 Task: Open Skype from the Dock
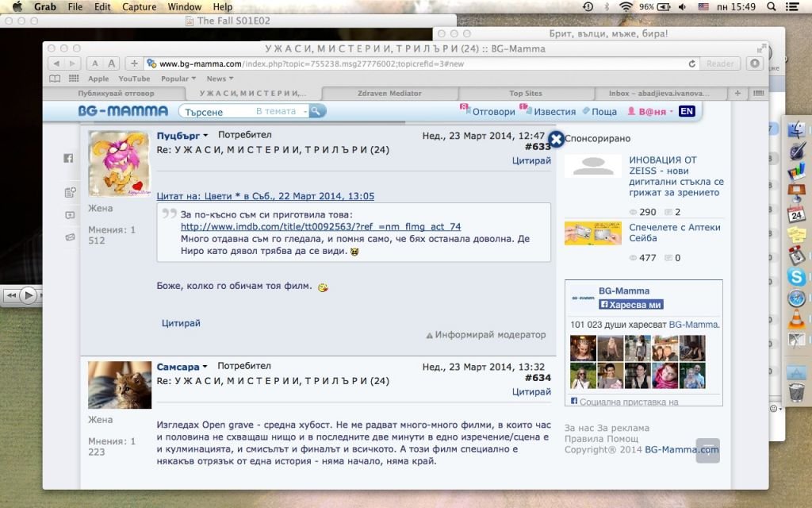coord(796,277)
